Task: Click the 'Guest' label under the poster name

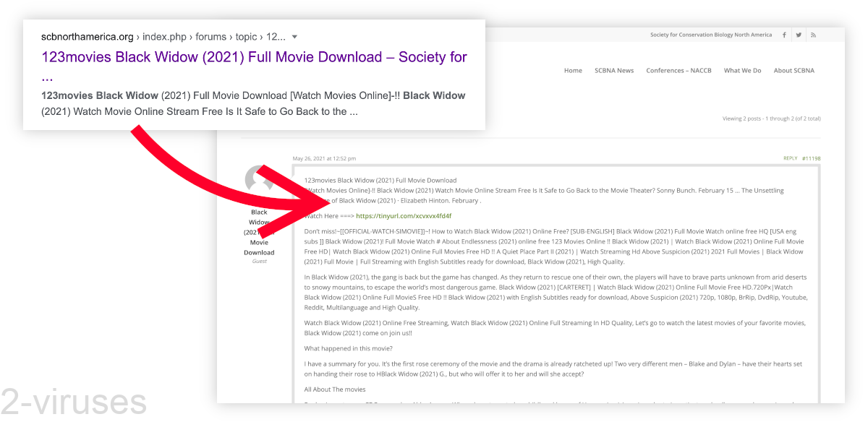Action: [259, 261]
